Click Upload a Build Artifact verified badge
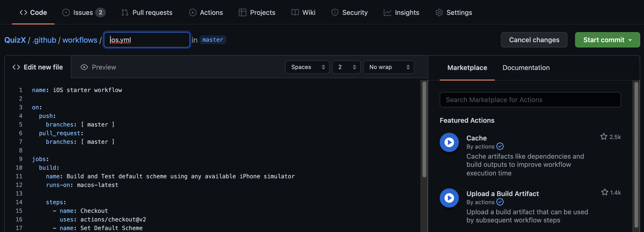 [500, 202]
